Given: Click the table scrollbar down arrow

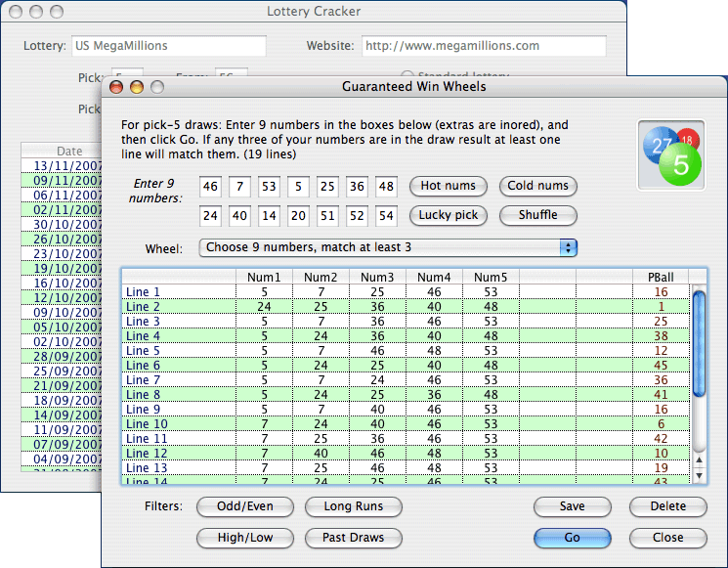Looking at the screenshot, I should coord(699,475).
